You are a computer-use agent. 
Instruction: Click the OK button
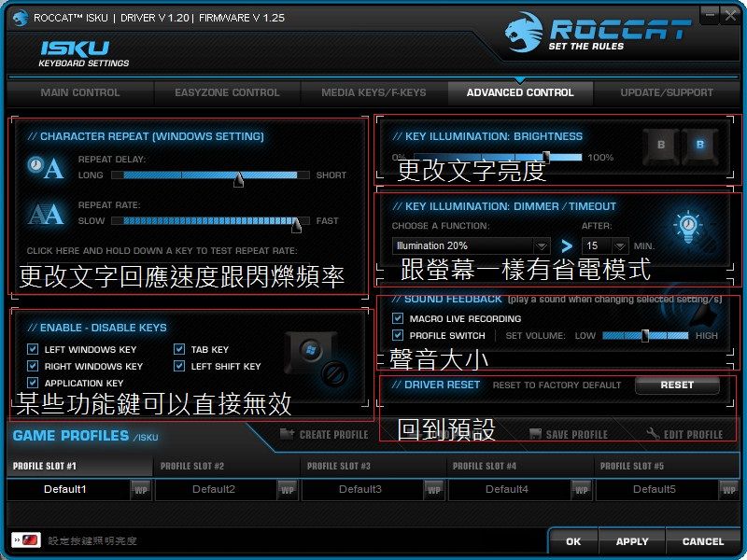pyautogui.click(x=573, y=541)
